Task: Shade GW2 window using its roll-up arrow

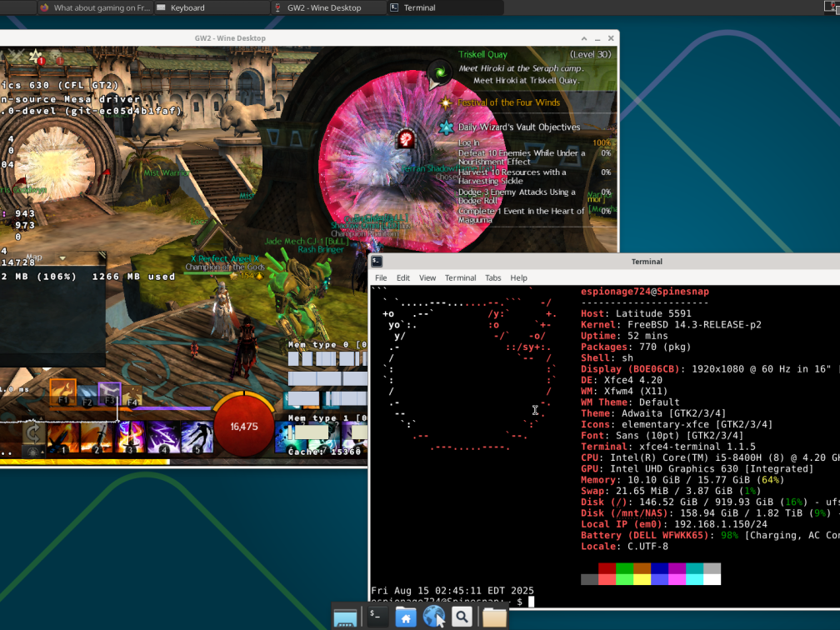Action: click(x=583, y=37)
